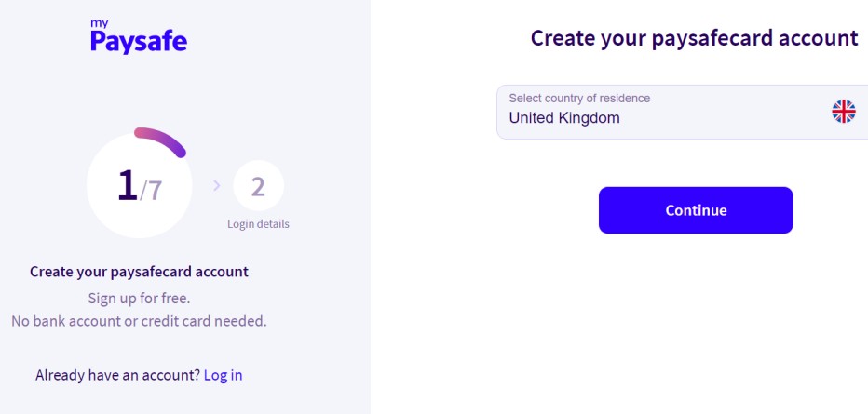Click the Already have an account text

[x=117, y=375]
